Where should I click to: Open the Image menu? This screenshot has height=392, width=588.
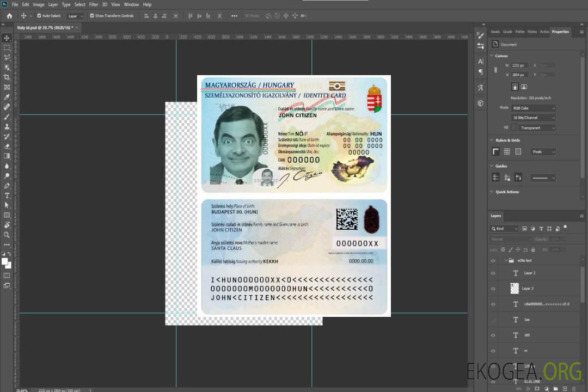click(39, 4)
